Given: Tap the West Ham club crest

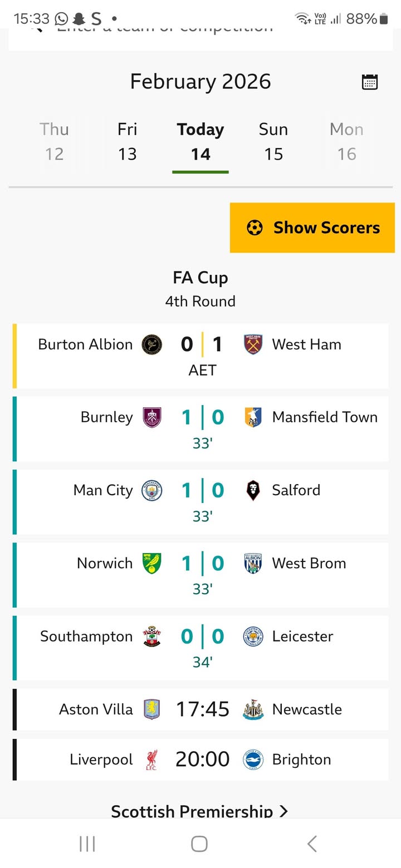Looking at the screenshot, I should (253, 344).
